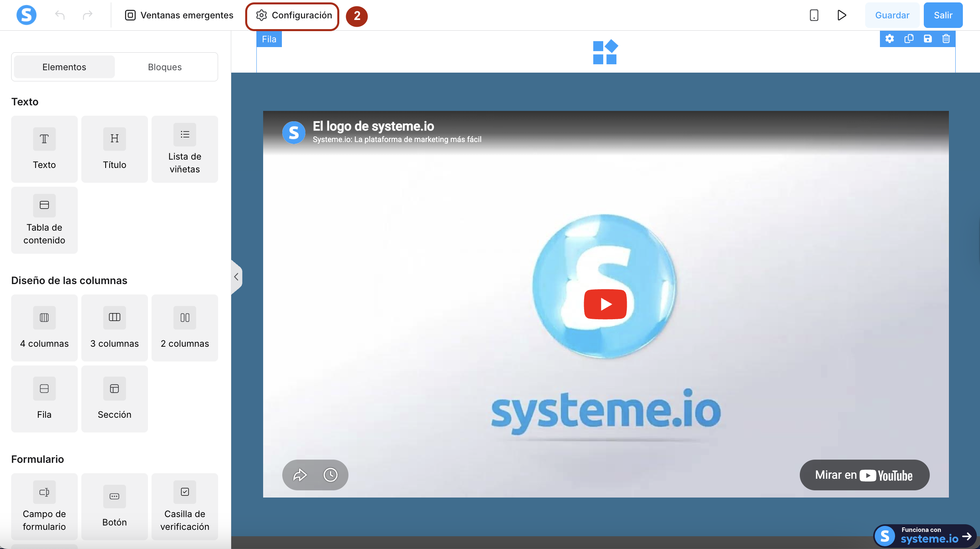Play the YouTube video

[605, 304]
